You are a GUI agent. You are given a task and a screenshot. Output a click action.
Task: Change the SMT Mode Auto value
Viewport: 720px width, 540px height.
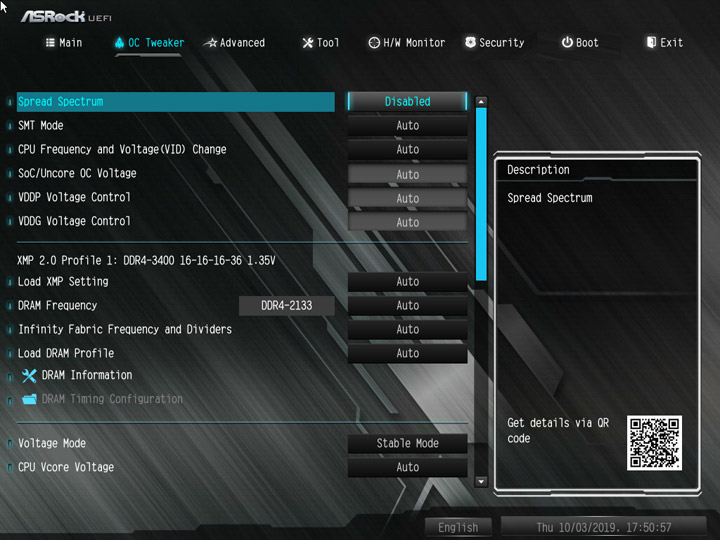click(408, 125)
